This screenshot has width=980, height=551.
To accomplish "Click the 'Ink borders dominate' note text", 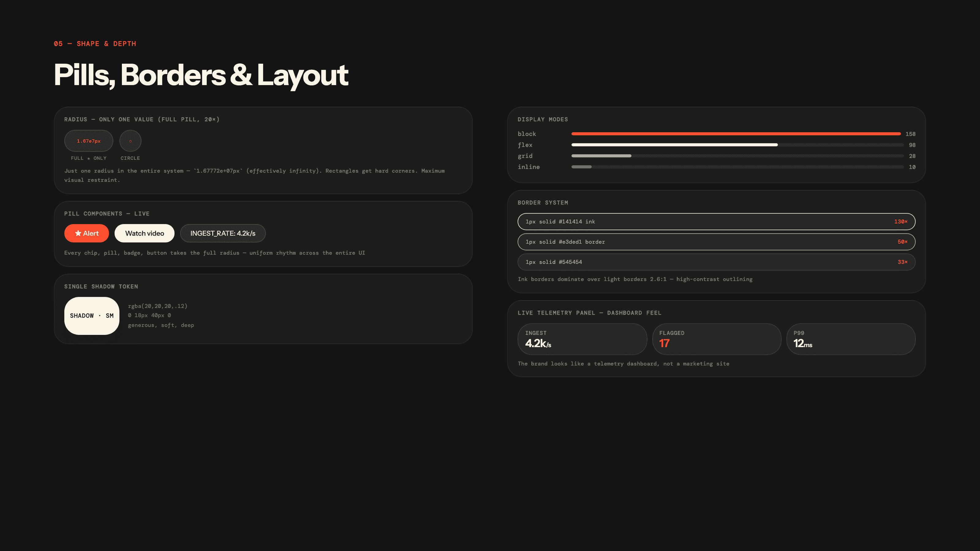I will point(635,279).
